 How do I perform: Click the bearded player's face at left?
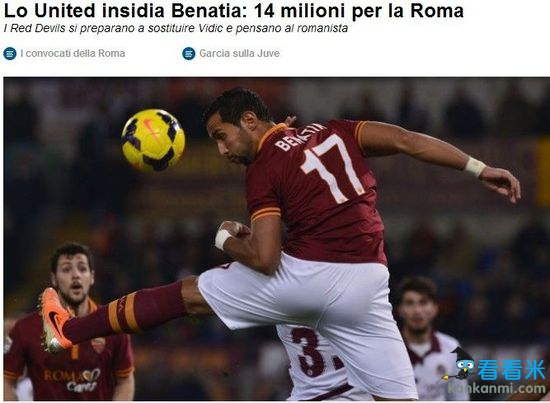coord(73,276)
